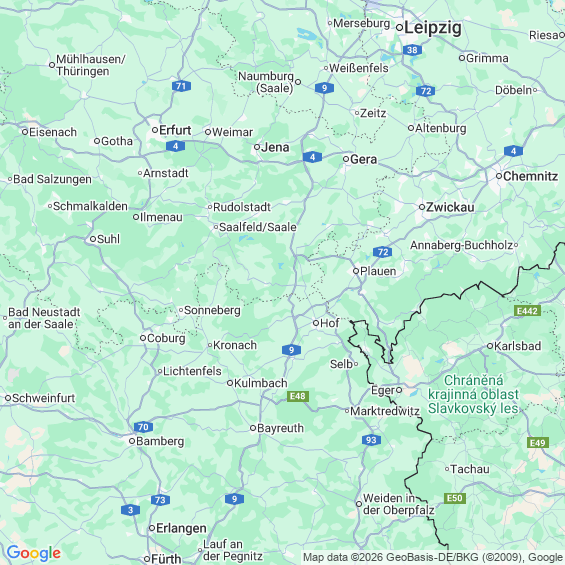Click the Bayreuth city label
565x565 pixels.
coord(280,428)
